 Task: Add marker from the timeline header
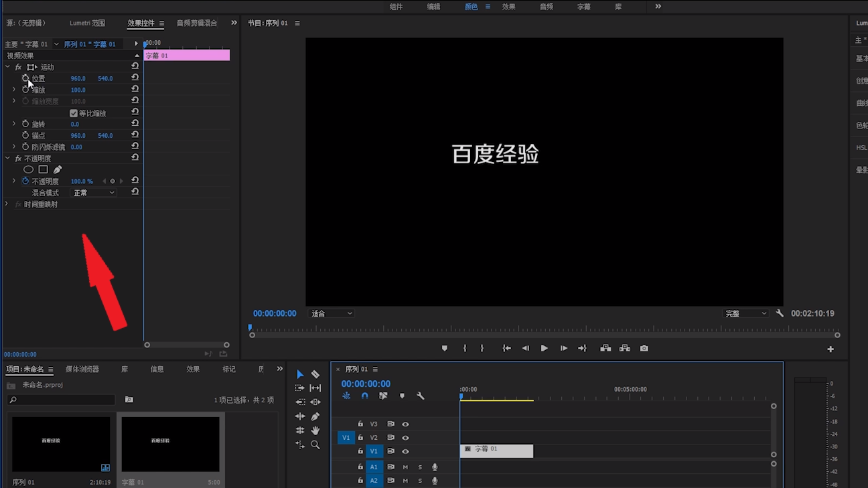[402, 396]
